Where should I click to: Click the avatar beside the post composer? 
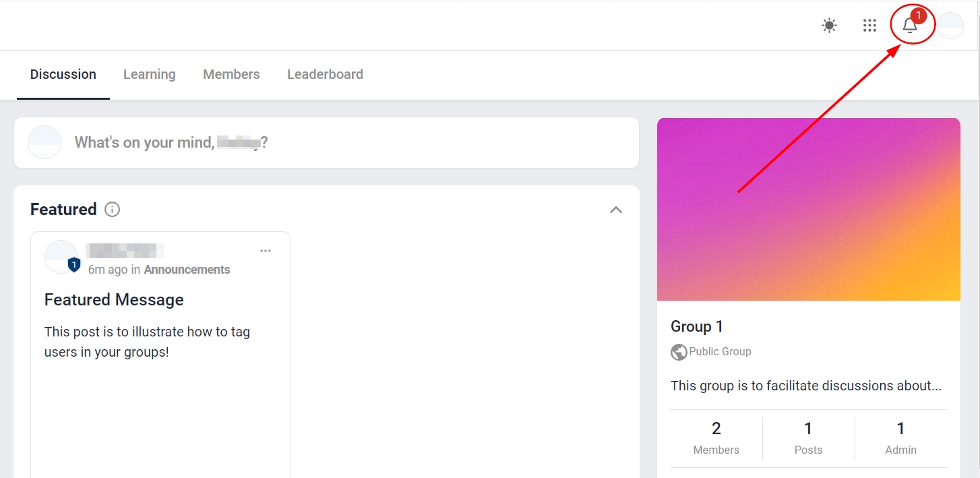tap(44, 142)
